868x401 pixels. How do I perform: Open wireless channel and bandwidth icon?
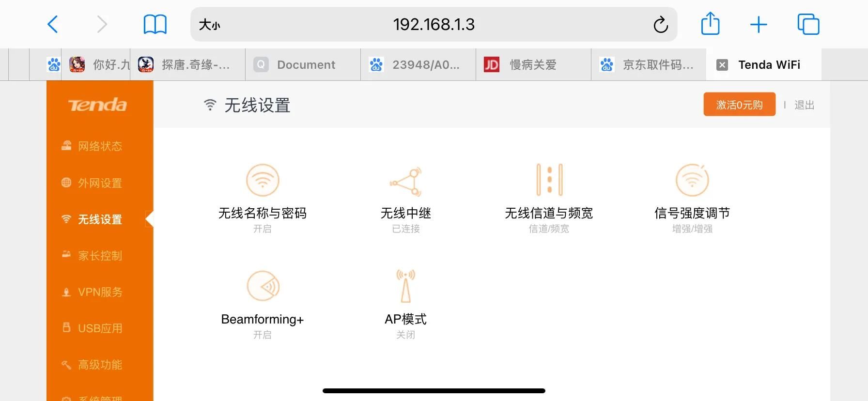[549, 180]
